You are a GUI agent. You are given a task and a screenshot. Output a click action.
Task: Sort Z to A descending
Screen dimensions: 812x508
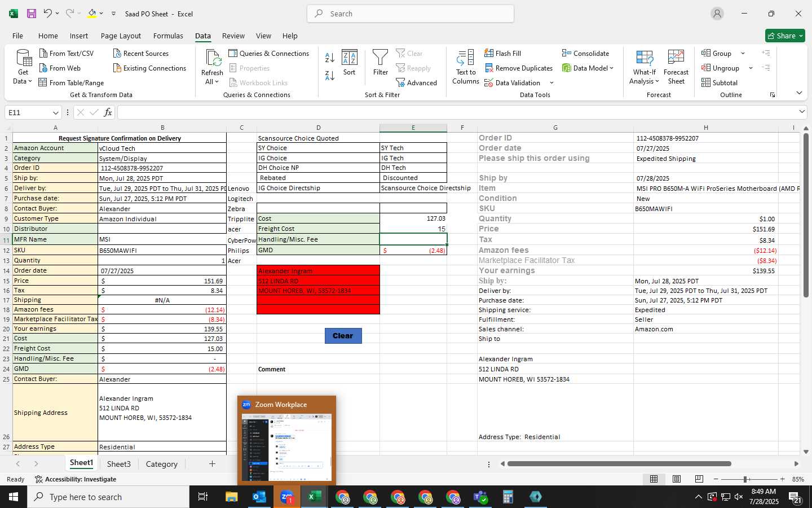[x=330, y=75]
